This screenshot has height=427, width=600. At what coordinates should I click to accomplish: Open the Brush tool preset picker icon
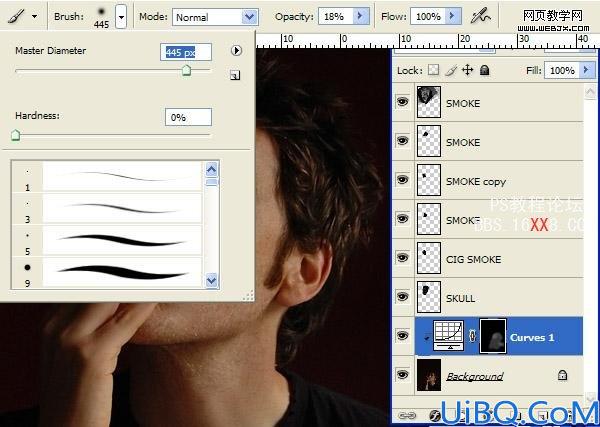[17, 16]
